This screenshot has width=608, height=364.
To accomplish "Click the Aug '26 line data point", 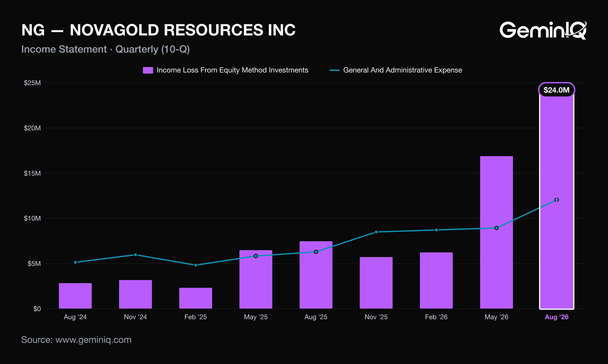I will point(556,200).
